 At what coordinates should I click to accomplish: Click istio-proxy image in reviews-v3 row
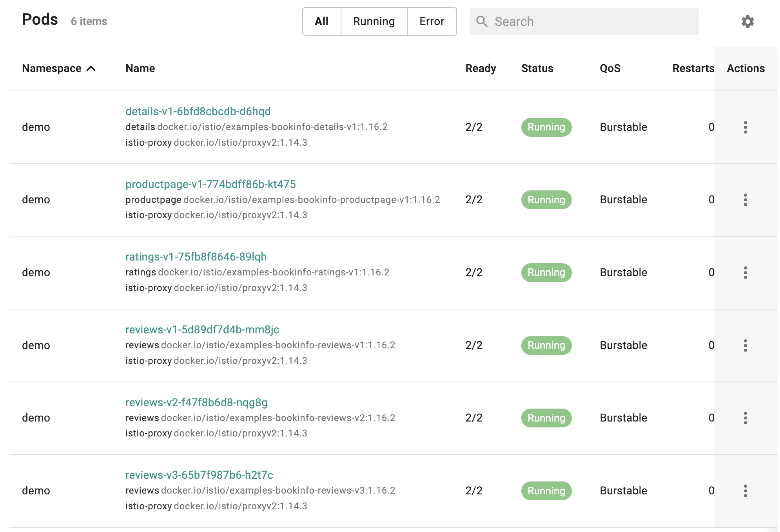(240, 506)
